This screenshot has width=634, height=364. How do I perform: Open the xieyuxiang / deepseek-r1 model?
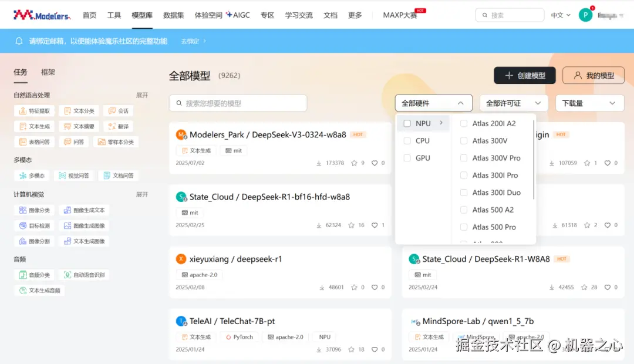(x=235, y=259)
